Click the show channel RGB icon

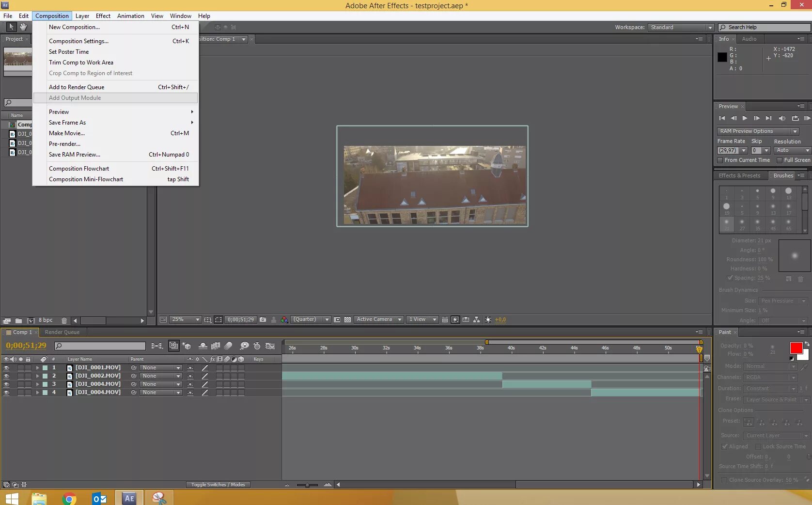tap(284, 320)
